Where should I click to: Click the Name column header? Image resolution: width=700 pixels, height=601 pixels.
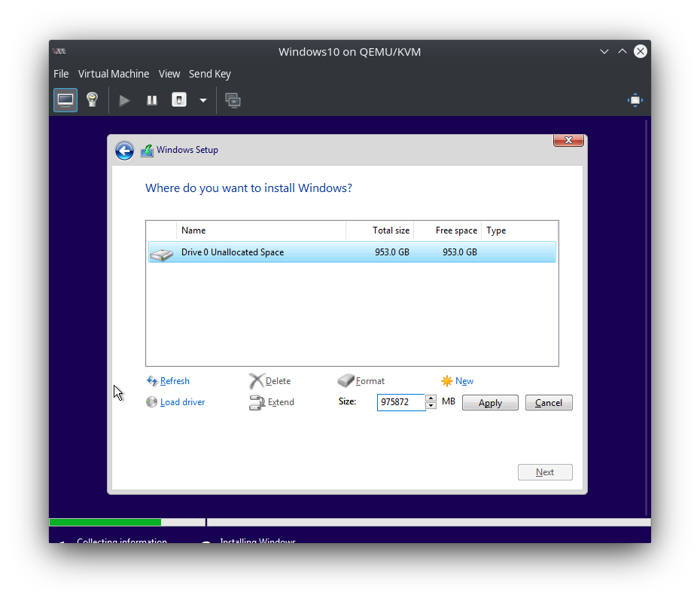pos(260,230)
